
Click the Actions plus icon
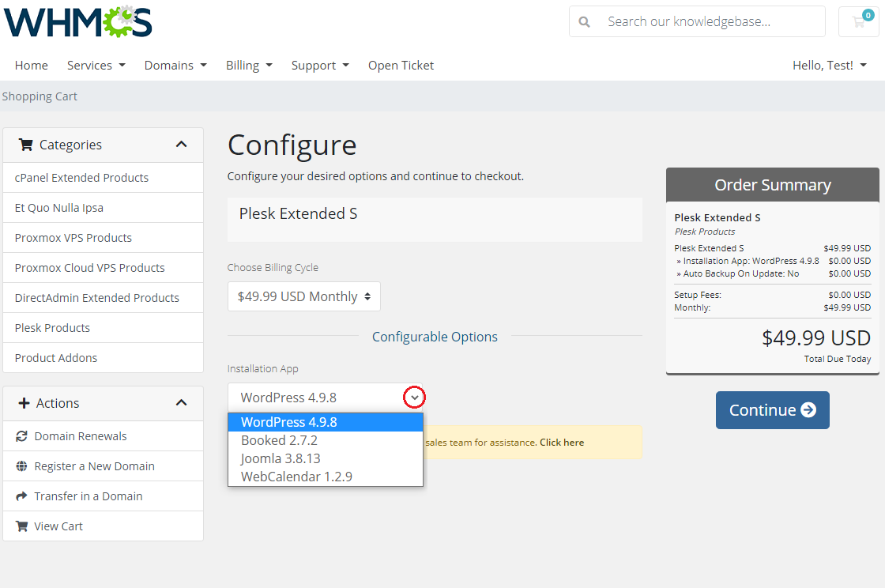coord(24,403)
